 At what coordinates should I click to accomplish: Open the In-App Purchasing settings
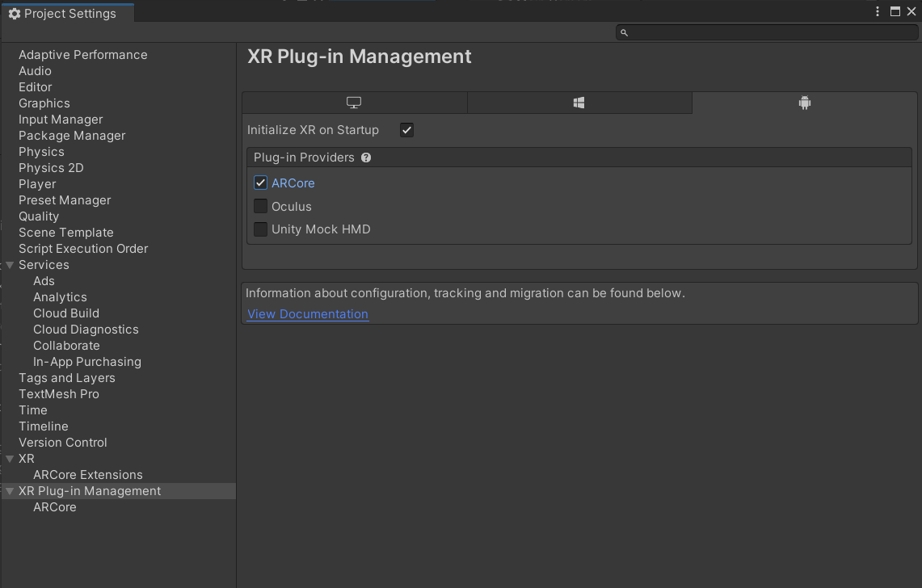click(x=87, y=362)
